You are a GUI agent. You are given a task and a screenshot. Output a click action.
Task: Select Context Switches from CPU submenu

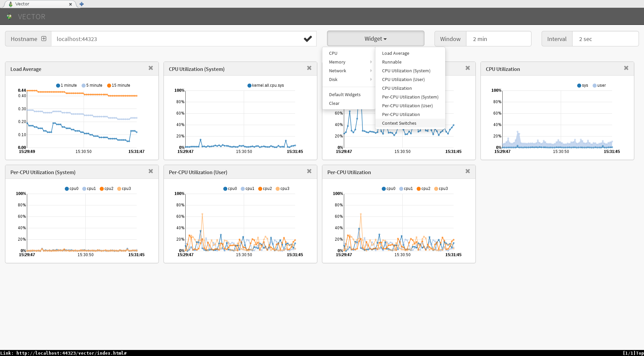point(399,123)
